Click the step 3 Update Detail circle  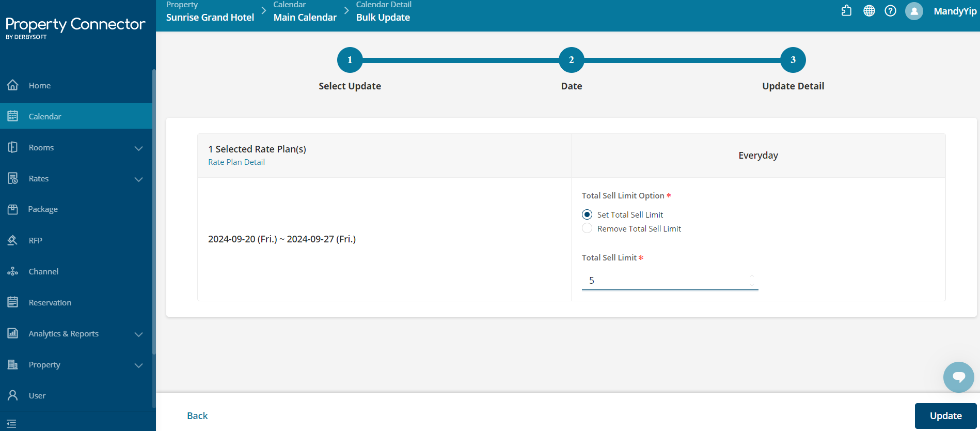pyautogui.click(x=793, y=60)
